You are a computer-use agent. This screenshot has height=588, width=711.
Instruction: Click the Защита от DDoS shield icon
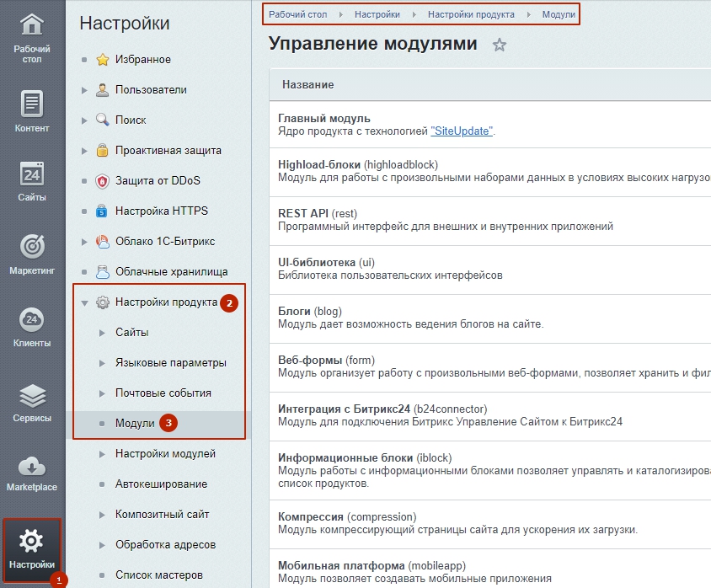click(103, 181)
